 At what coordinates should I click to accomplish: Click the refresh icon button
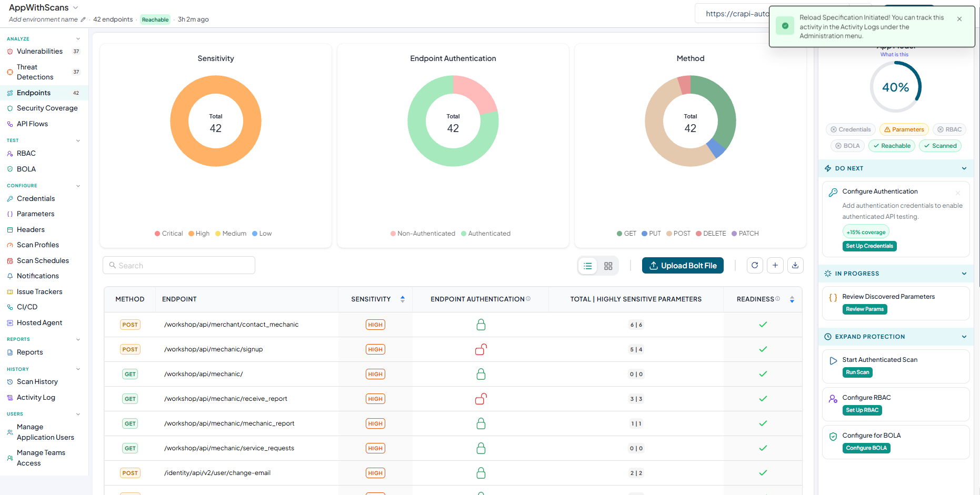point(755,266)
